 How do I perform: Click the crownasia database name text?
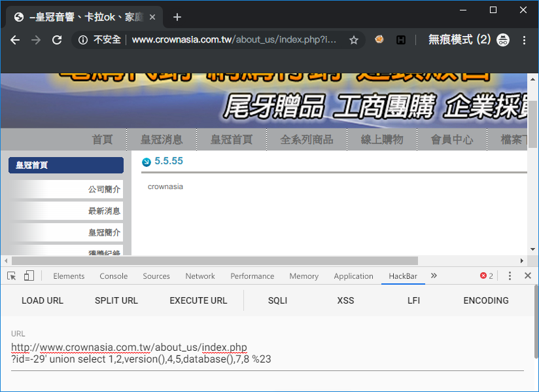tap(165, 187)
